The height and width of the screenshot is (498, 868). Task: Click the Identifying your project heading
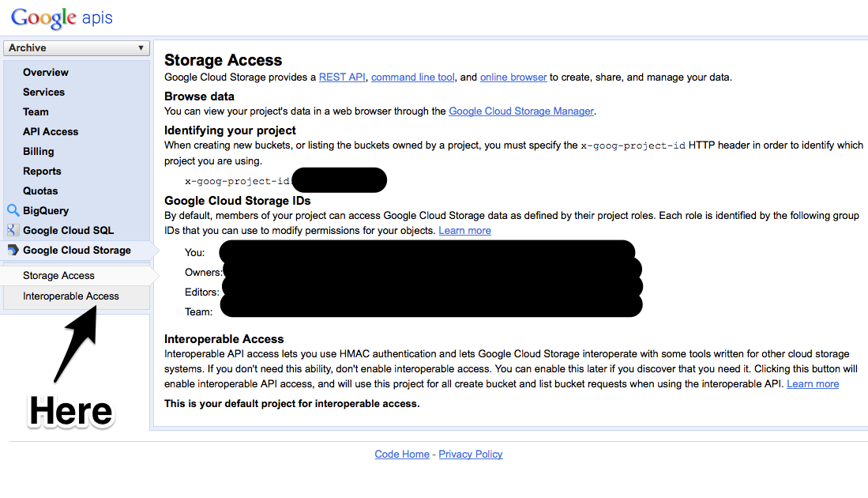(231, 130)
